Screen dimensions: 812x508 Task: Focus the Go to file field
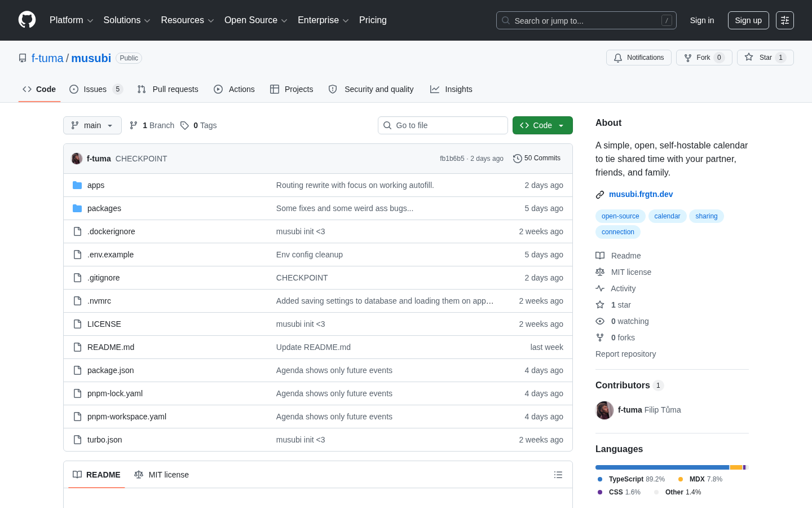443,125
